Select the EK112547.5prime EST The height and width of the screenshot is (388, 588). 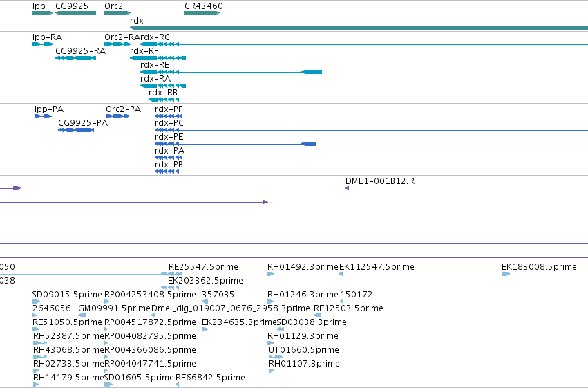tap(341, 275)
